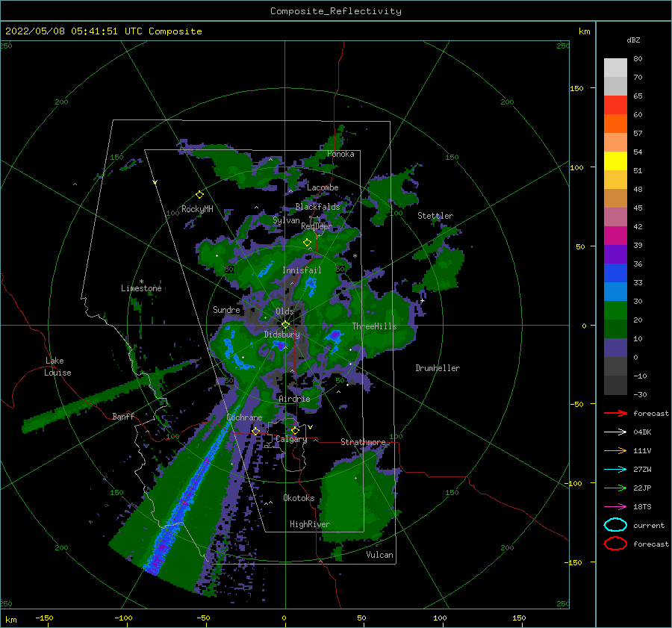Screen dimensions: 672x628
Task: Select the indigo 0–10 dBZ color band
Action: [615, 348]
